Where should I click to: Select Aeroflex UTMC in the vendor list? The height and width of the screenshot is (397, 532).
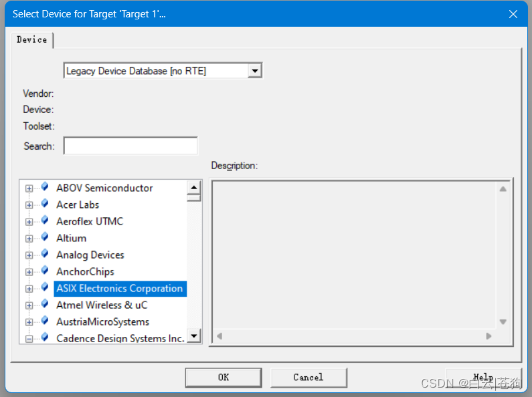(90, 221)
